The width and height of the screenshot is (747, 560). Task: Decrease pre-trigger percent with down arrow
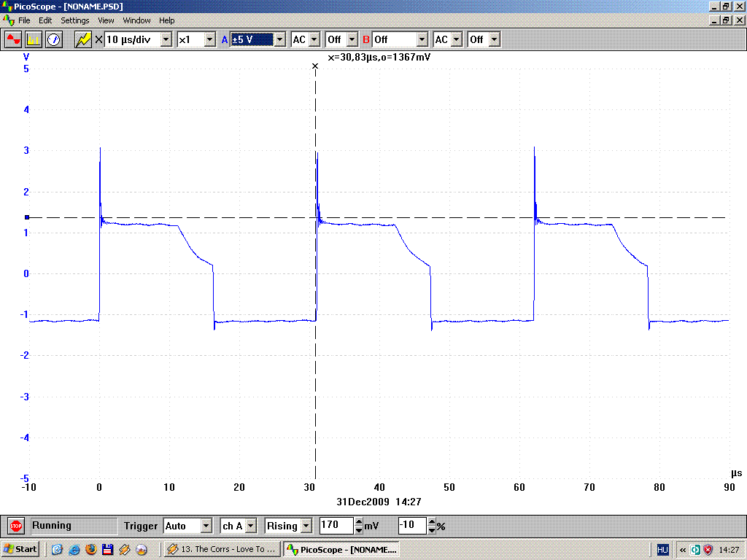[x=432, y=529]
